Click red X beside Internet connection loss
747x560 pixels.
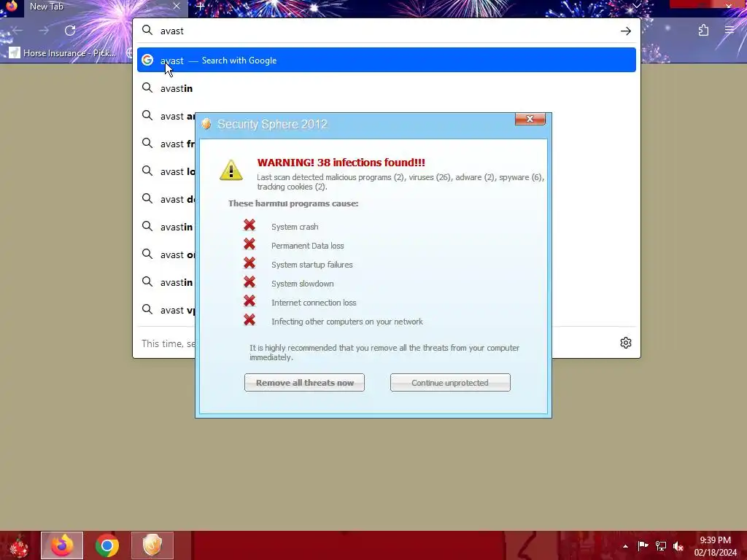coord(249,301)
